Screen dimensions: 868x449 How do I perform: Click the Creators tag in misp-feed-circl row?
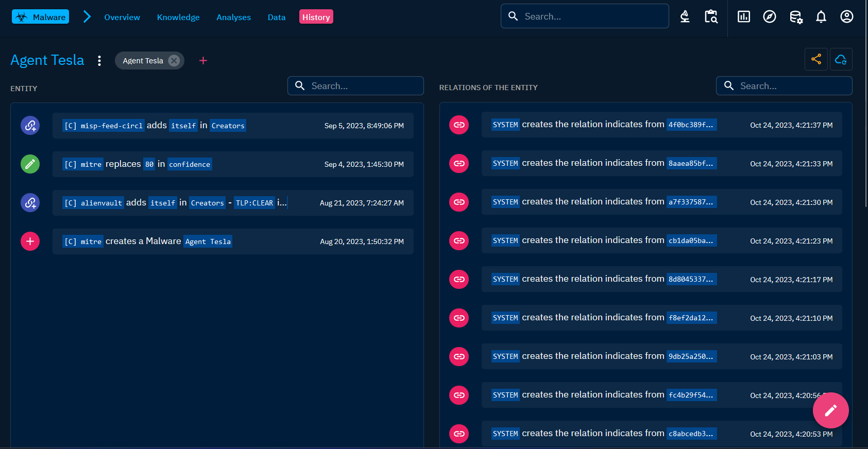pyautogui.click(x=228, y=126)
